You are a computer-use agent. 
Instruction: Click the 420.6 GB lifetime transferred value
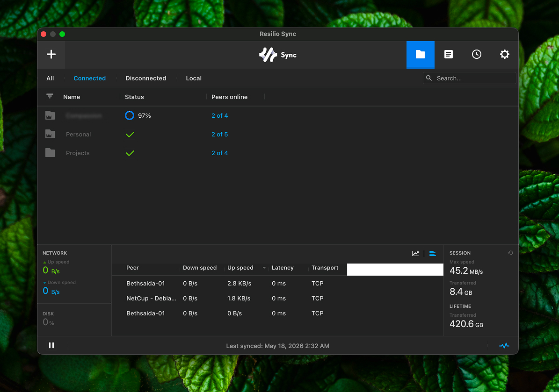(466, 324)
